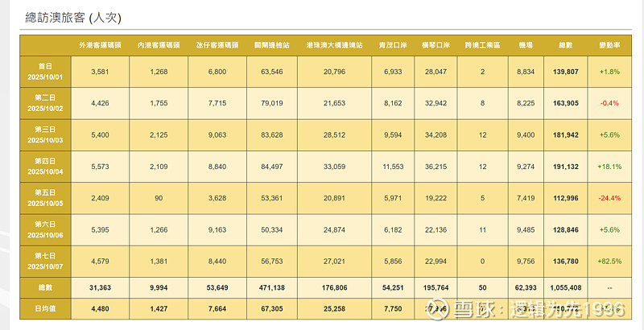Click the 跨境工業區 column header
Screen dimensions: 644x330
pyautogui.click(x=483, y=46)
